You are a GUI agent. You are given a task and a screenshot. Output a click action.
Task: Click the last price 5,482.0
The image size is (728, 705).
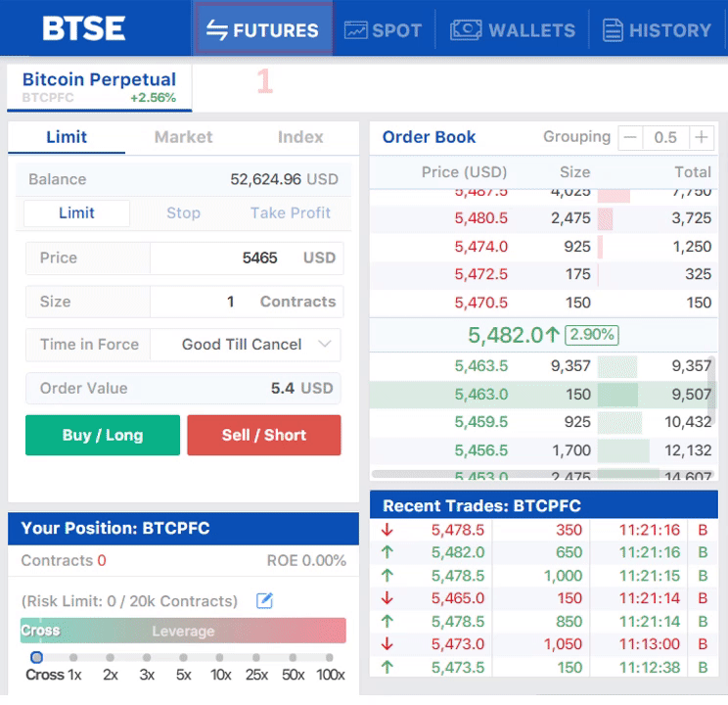(x=506, y=335)
